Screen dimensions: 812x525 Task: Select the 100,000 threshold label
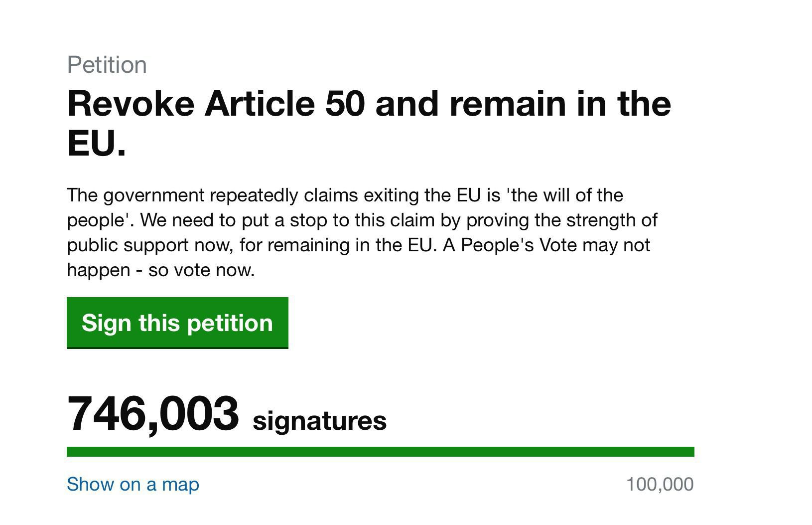pos(660,484)
